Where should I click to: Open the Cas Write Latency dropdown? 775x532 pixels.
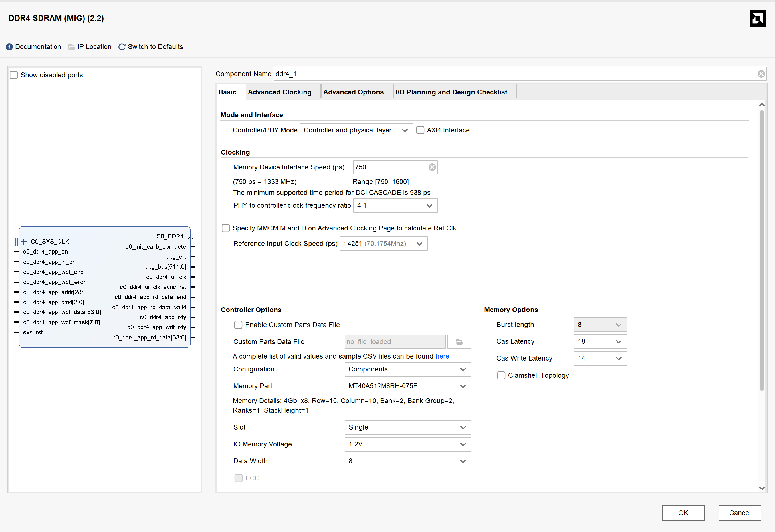(x=600, y=358)
